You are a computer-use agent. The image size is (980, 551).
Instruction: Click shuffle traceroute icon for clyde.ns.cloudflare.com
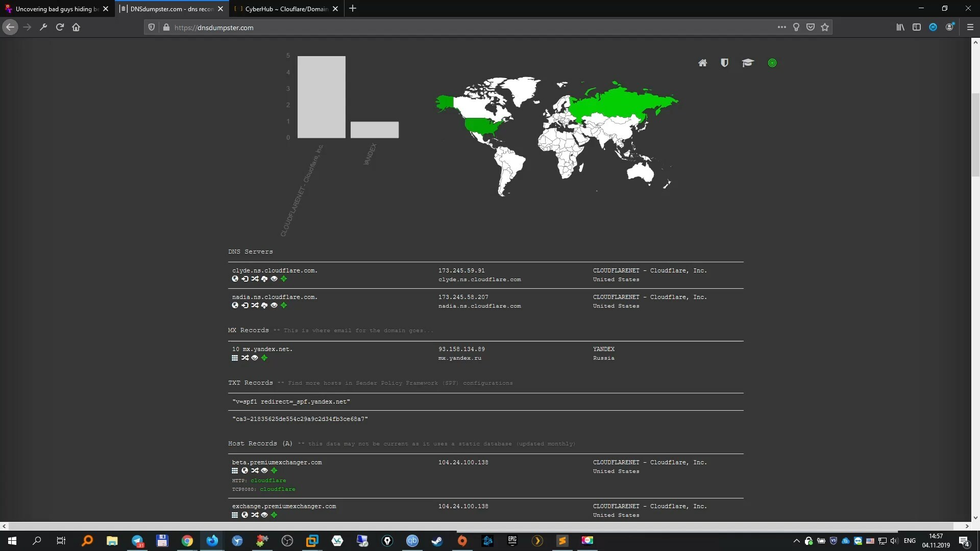point(255,279)
